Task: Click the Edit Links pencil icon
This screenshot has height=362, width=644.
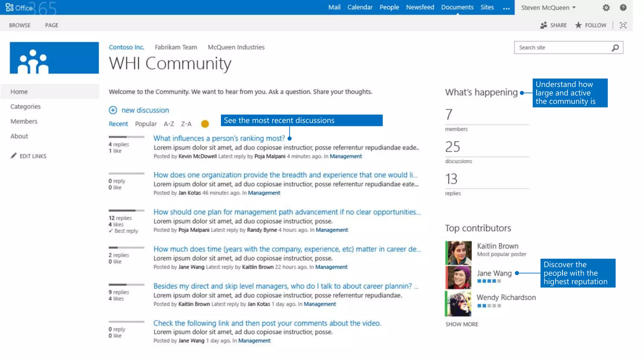Action: click(x=13, y=156)
